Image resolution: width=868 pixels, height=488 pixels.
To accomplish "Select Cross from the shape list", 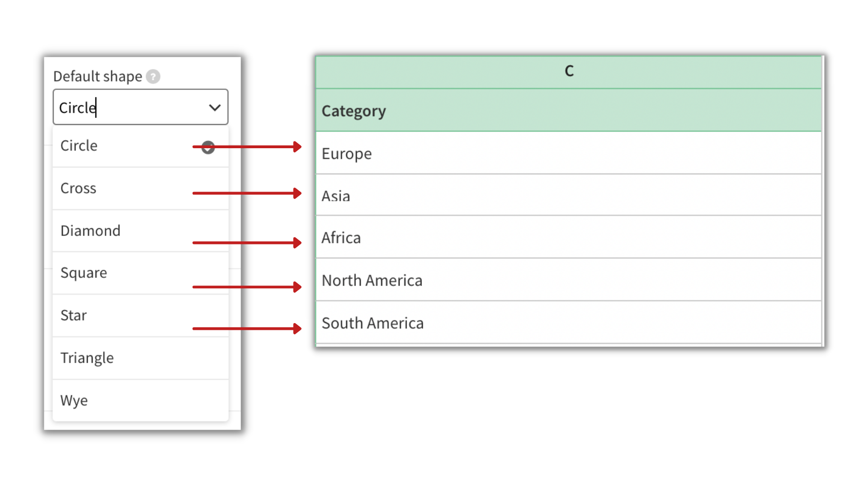I will click(x=141, y=188).
